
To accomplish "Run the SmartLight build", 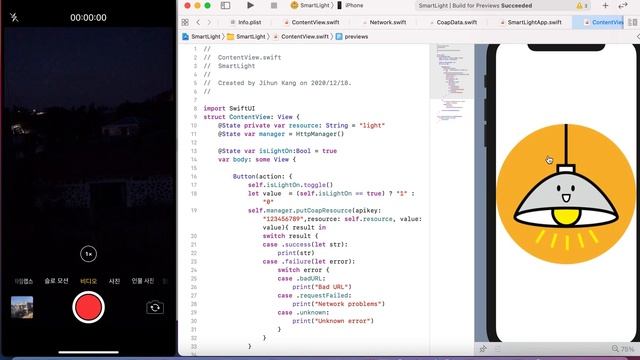I will point(250,5).
